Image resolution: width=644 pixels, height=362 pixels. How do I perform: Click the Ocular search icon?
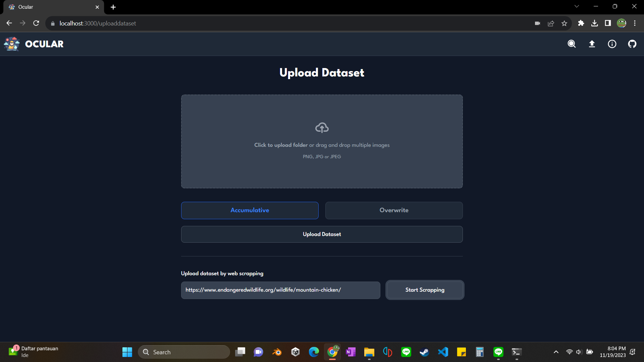[572, 44]
